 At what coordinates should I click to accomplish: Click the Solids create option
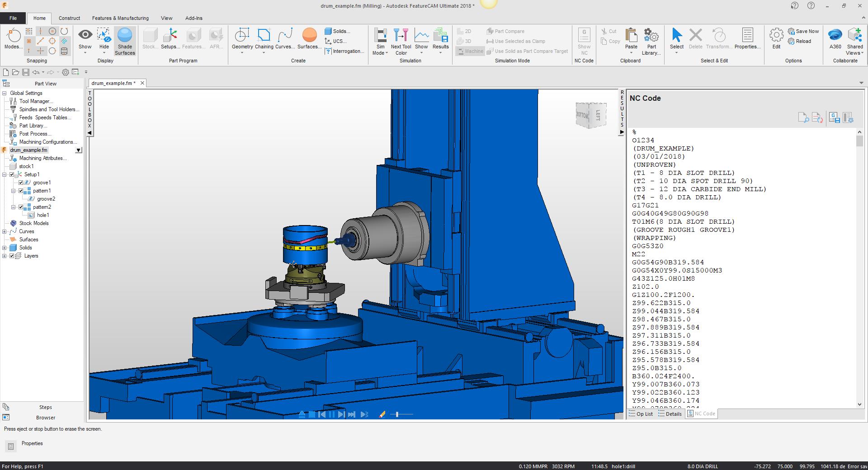pyautogui.click(x=337, y=31)
